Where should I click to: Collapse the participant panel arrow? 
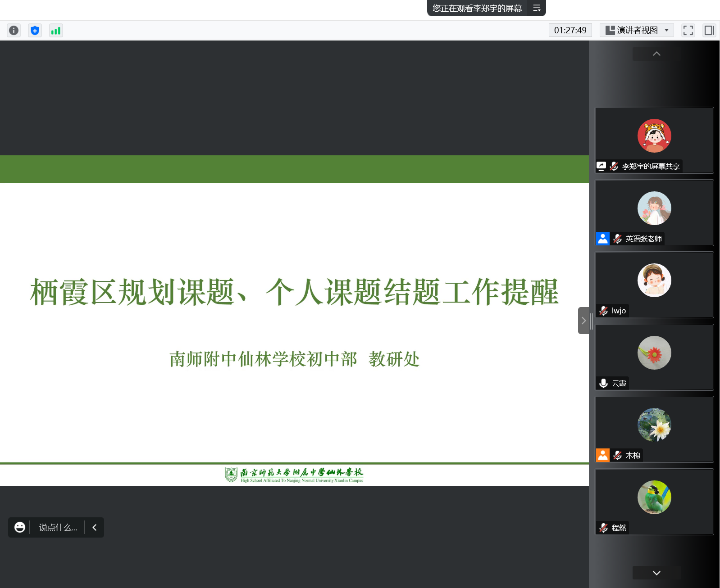(583, 321)
